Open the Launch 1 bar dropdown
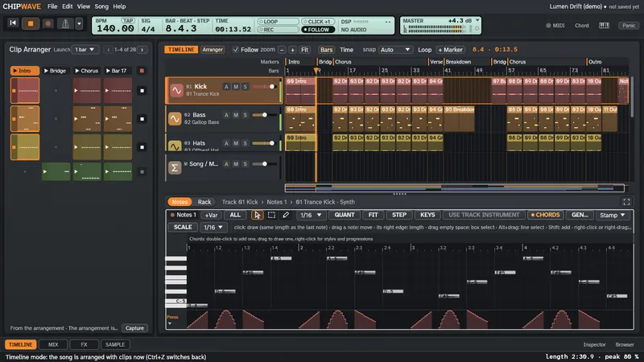 [85, 50]
